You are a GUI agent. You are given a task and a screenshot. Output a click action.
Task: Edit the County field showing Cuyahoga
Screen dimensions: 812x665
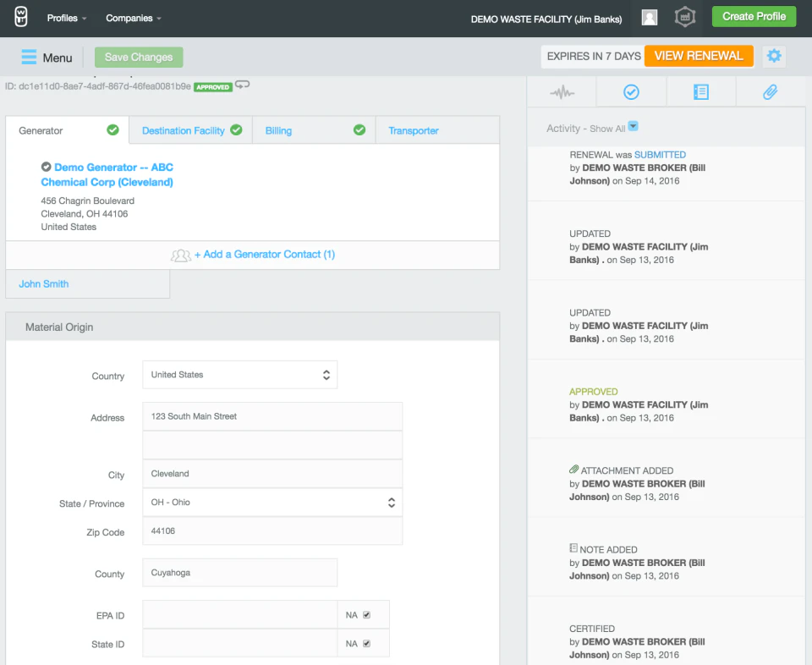coord(239,572)
